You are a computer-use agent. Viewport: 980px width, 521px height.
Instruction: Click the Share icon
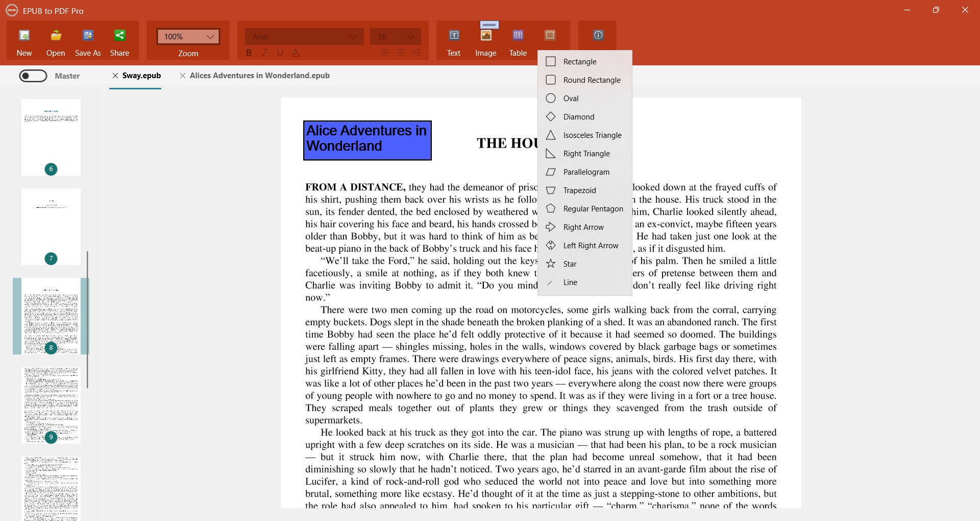pyautogui.click(x=119, y=36)
